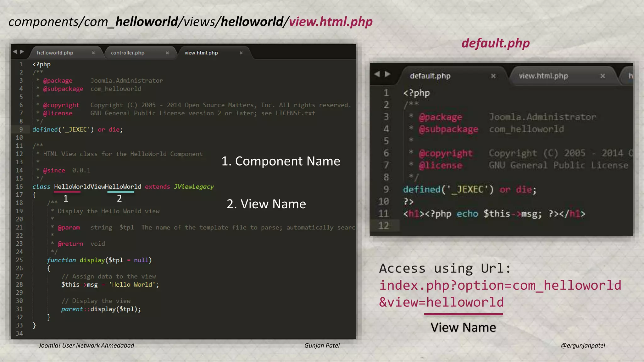
Task: Click '@license' tag in right editor
Action: (x=440, y=165)
